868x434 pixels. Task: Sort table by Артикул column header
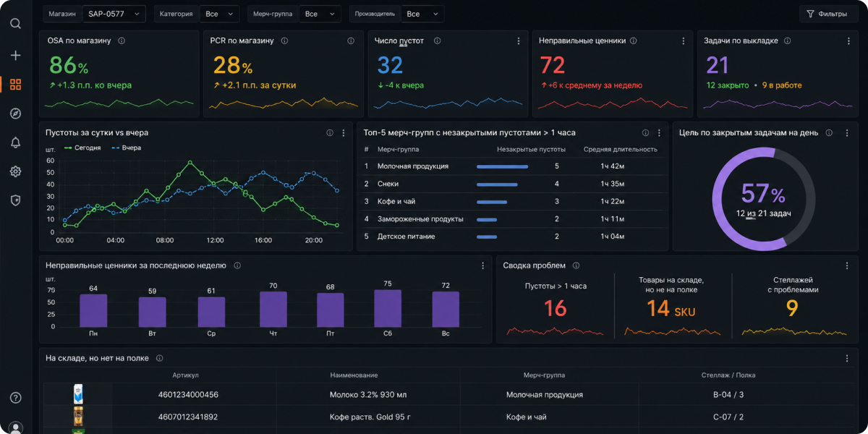point(185,375)
